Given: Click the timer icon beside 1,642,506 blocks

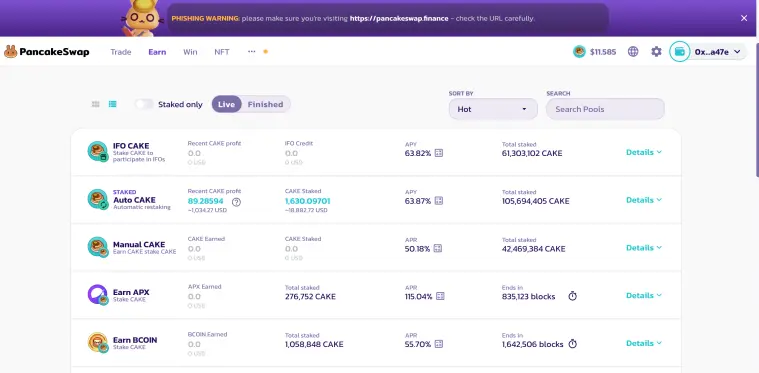Looking at the screenshot, I should 572,343.
